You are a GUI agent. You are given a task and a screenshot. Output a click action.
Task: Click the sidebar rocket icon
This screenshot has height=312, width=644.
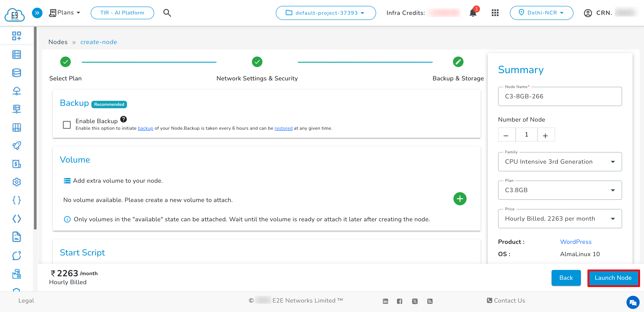click(x=16, y=145)
